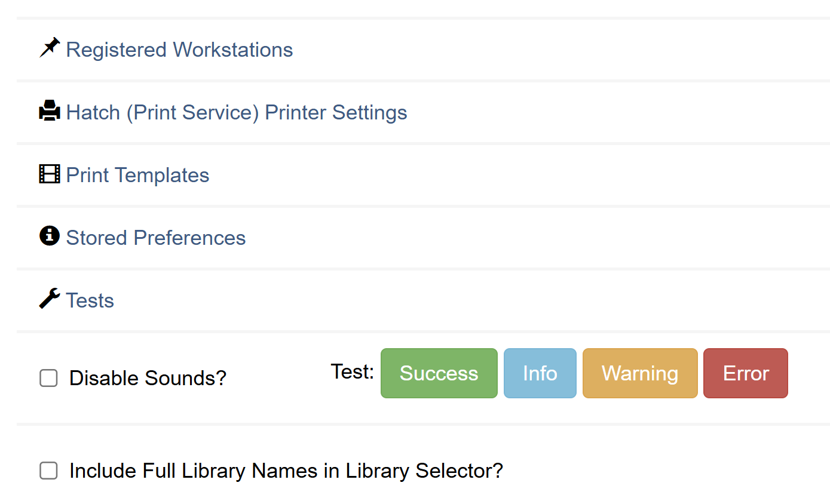
Task: Open the Tests link
Action: [90, 300]
